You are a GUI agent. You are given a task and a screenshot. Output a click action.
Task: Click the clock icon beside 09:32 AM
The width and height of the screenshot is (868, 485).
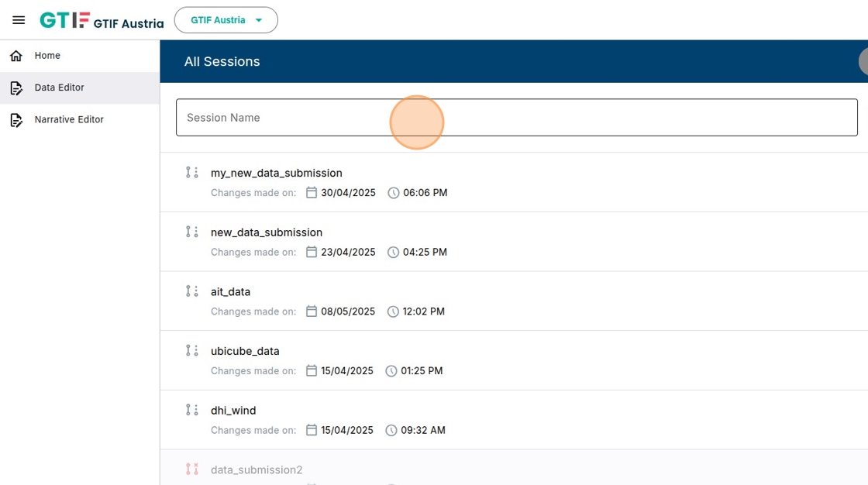391,430
